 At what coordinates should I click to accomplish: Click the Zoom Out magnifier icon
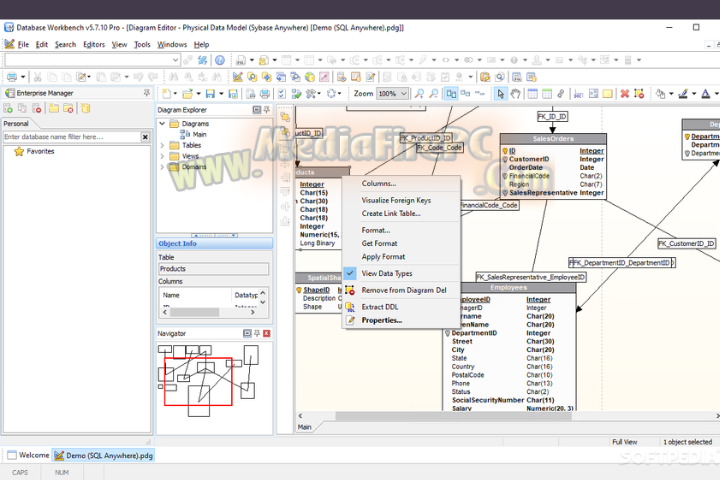433,94
